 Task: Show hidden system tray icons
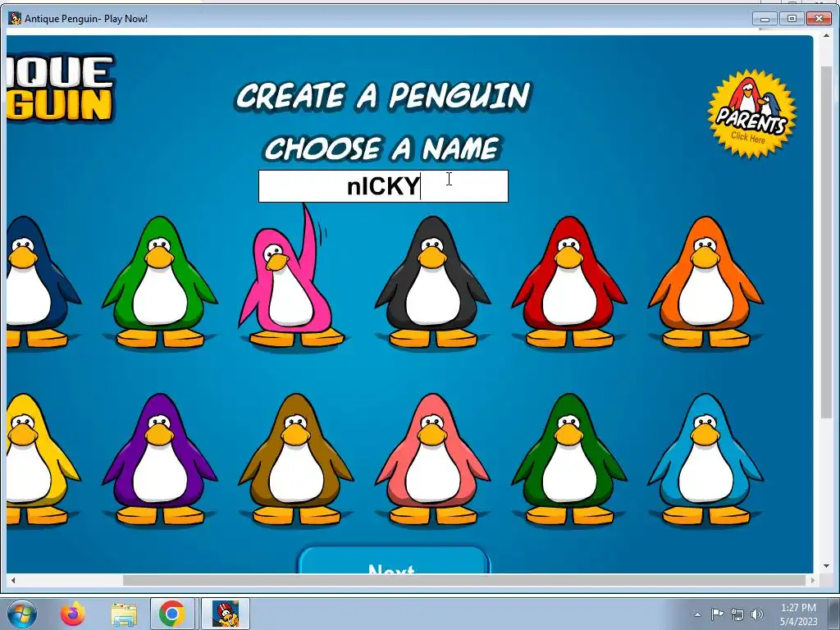pos(697,614)
